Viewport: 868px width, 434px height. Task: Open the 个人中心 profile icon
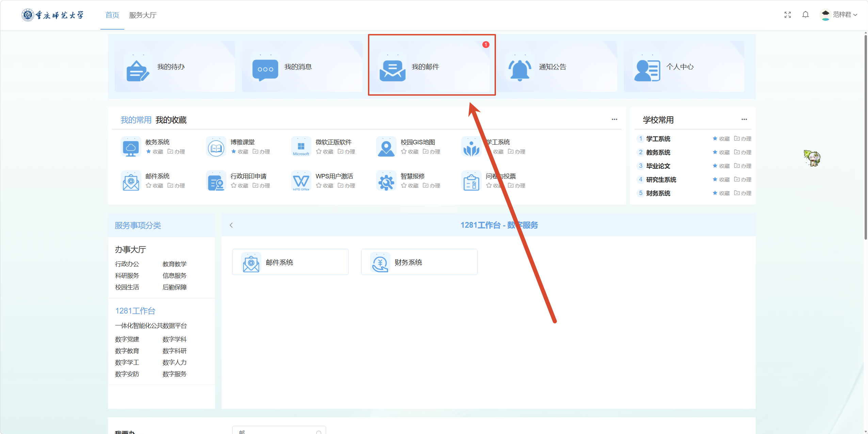point(647,70)
